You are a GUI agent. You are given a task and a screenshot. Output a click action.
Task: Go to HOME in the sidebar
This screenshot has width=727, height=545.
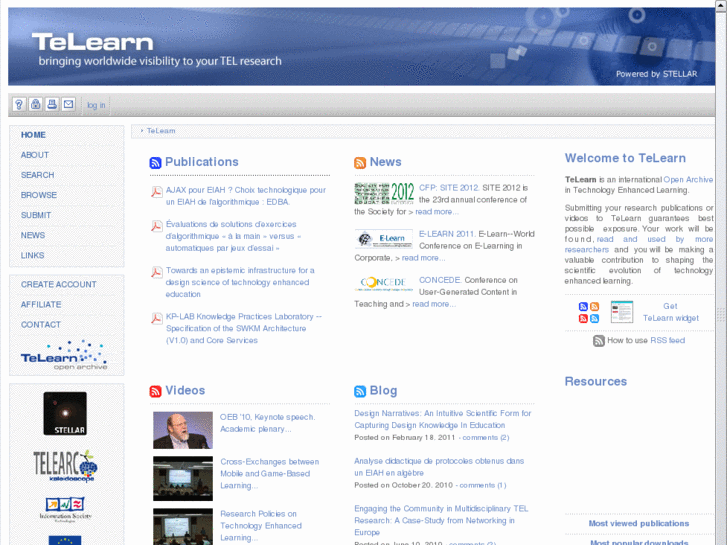pyautogui.click(x=33, y=135)
